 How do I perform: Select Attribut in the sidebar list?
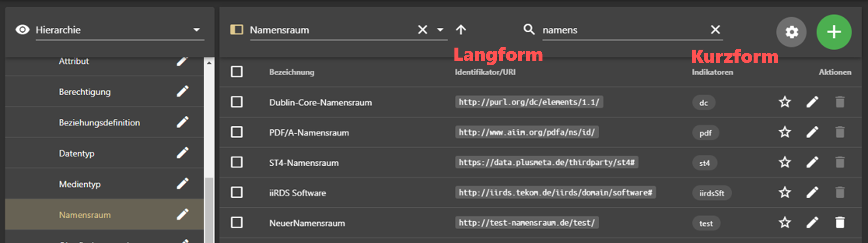(74, 61)
